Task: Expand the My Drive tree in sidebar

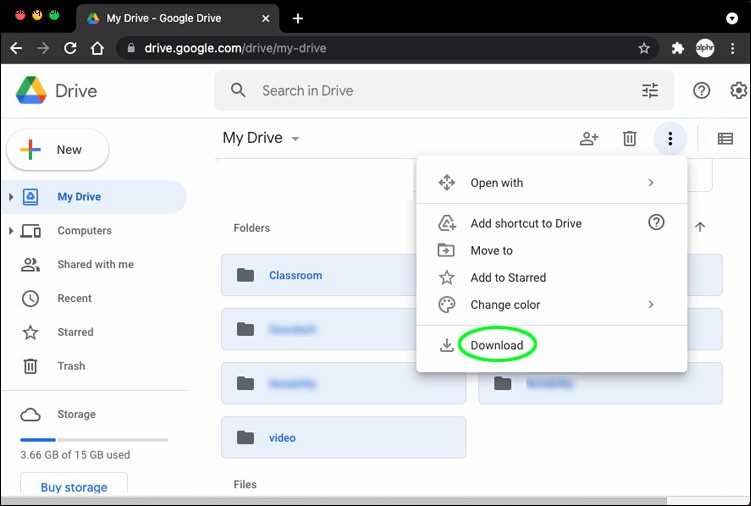Action: (11, 196)
